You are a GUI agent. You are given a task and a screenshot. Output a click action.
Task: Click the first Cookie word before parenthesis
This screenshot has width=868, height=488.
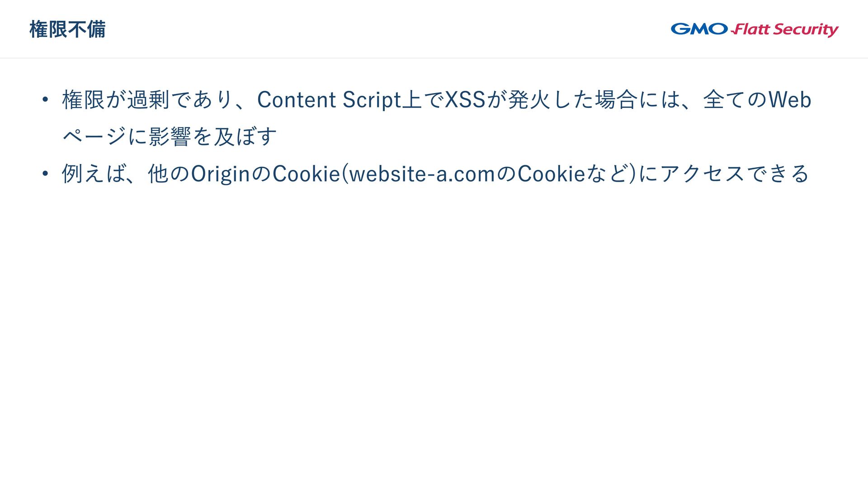(306, 174)
